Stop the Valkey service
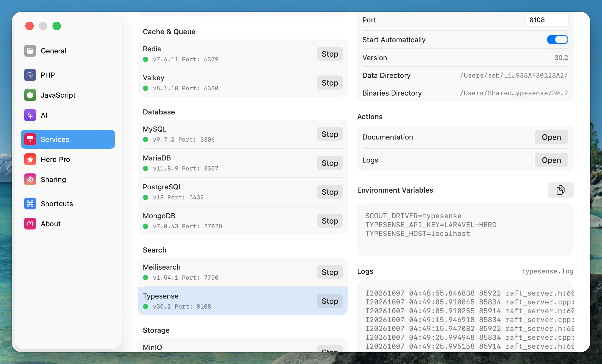This screenshot has width=602, height=364. [330, 83]
